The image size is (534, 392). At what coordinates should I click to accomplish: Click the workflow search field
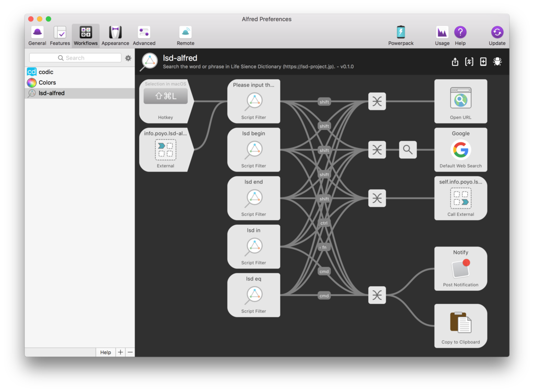75,58
